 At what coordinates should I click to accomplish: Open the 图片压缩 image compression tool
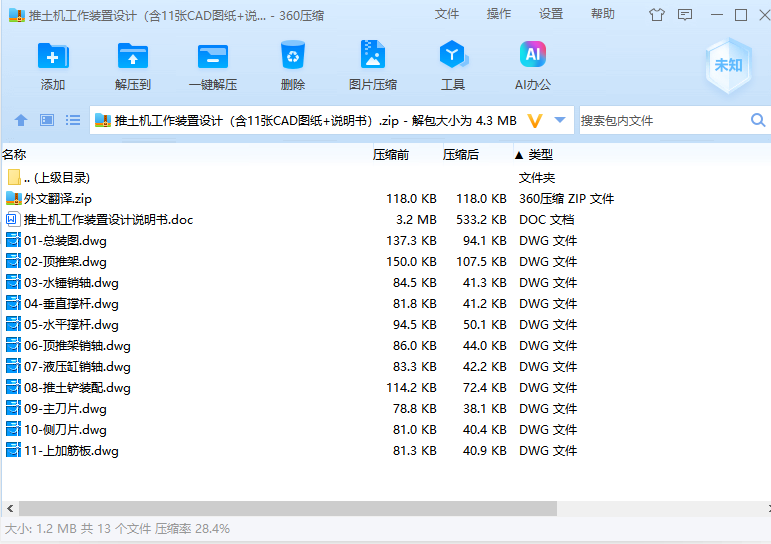click(373, 54)
